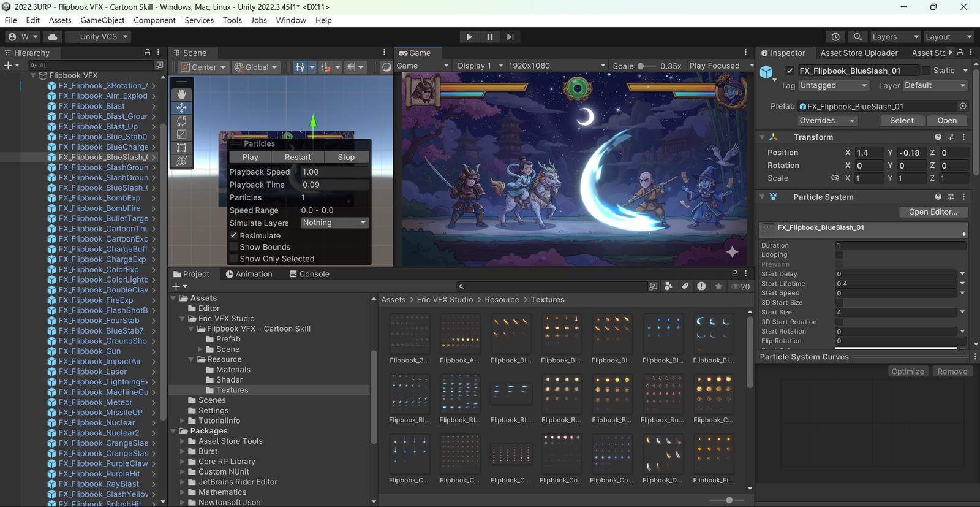Click the cloud services icon

click(53, 37)
